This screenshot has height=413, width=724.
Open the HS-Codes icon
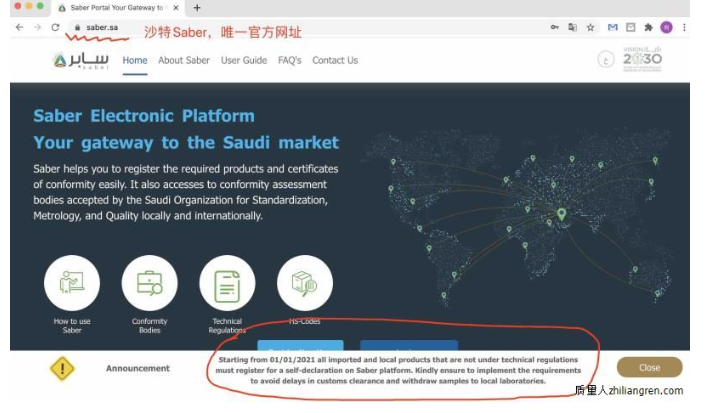point(305,283)
